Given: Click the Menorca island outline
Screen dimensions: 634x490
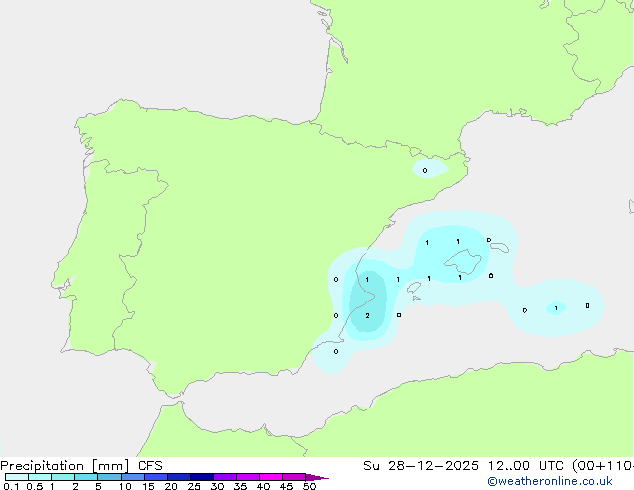Looking at the screenshot, I should click(499, 247).
